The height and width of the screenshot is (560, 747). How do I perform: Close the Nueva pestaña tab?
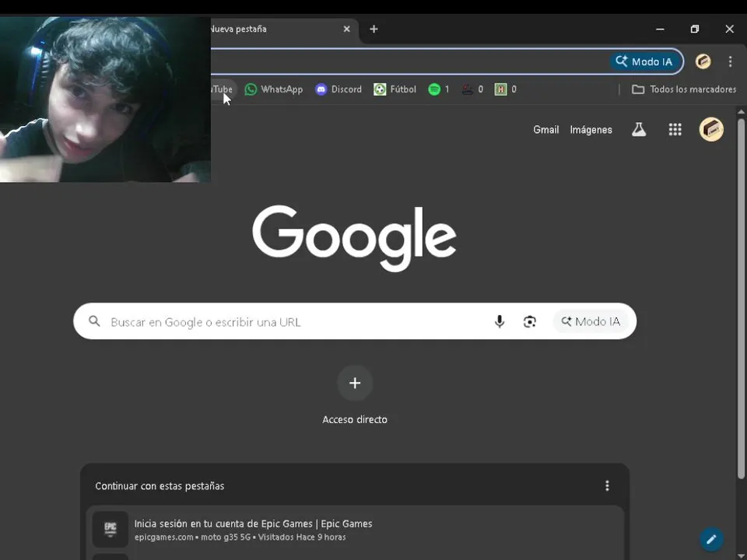coord(347,29)
